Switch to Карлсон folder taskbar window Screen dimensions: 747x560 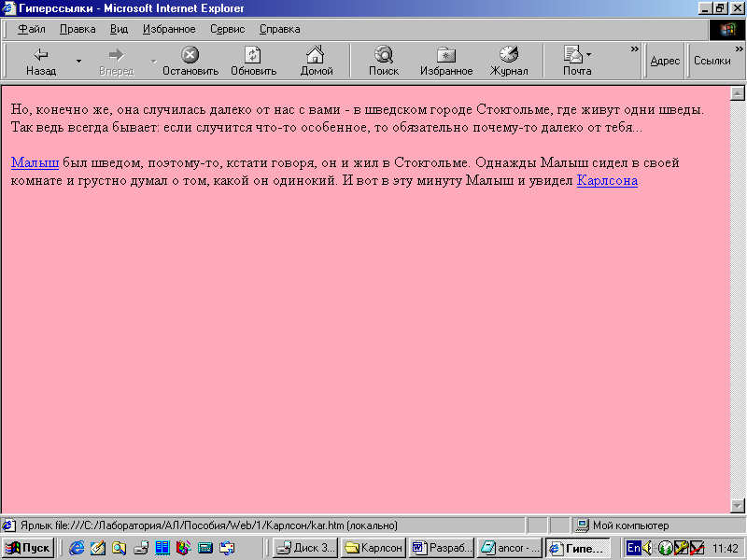(373, 548)
